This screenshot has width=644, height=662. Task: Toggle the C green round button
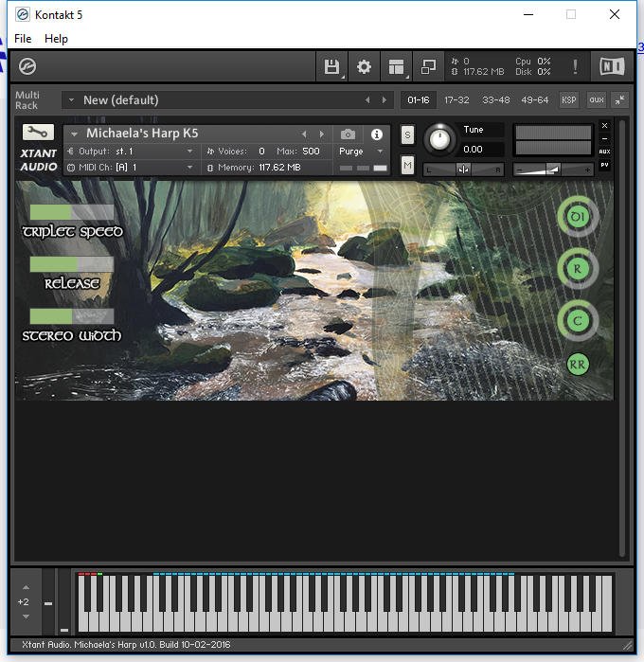(578, 321)
